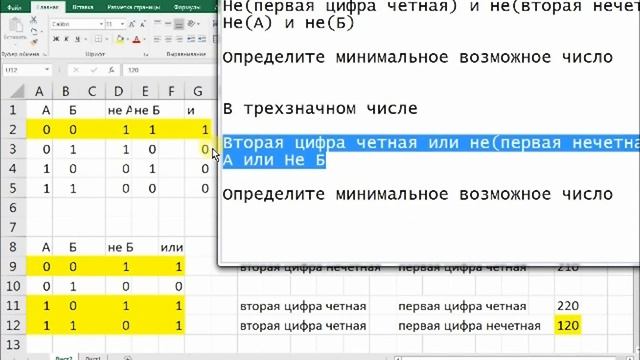
Task: Click the yellow cell showing 120
Action: (x=568, y=325)
